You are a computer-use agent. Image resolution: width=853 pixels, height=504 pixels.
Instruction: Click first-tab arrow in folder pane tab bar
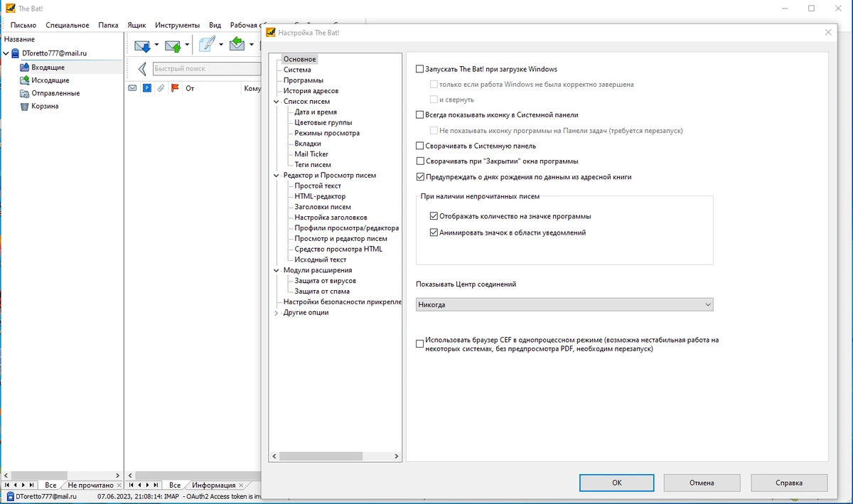tap(6, 485)
